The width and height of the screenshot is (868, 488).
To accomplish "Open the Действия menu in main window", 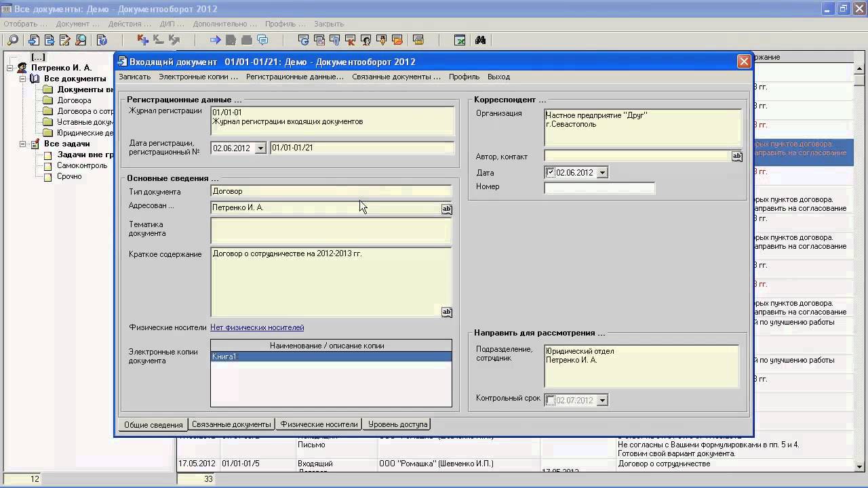I will point(130,24).
